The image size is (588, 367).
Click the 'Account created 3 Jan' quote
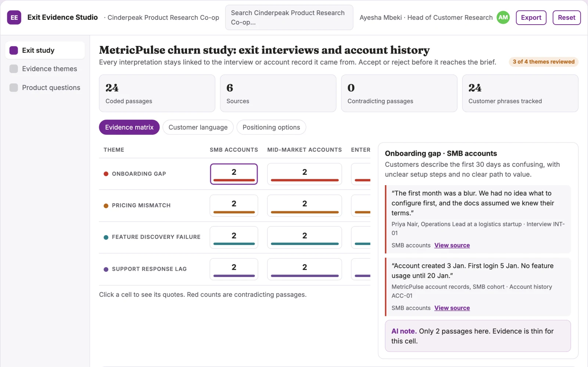click(478, 287)
